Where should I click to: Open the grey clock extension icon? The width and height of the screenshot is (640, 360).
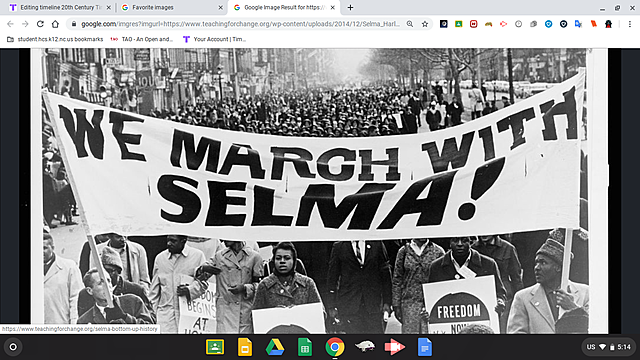point(518,24)
